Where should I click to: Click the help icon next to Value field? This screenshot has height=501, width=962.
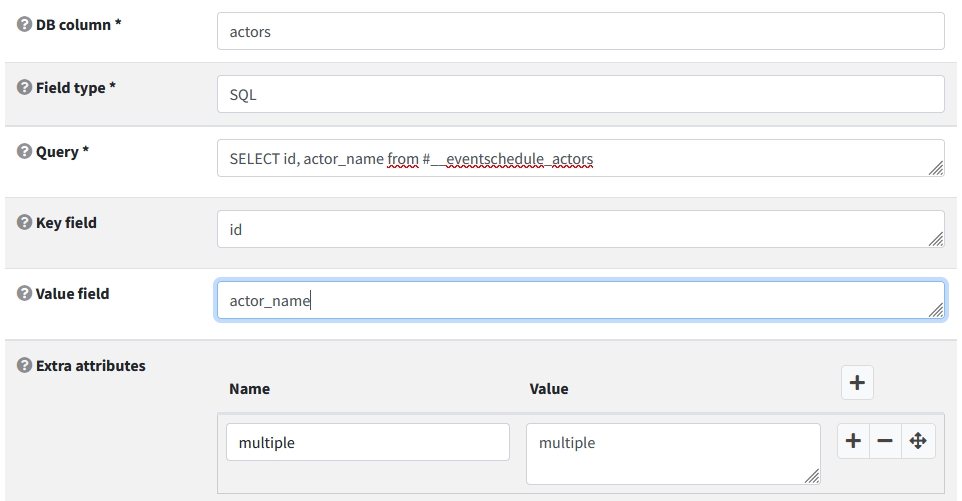[x=24, y=294]
